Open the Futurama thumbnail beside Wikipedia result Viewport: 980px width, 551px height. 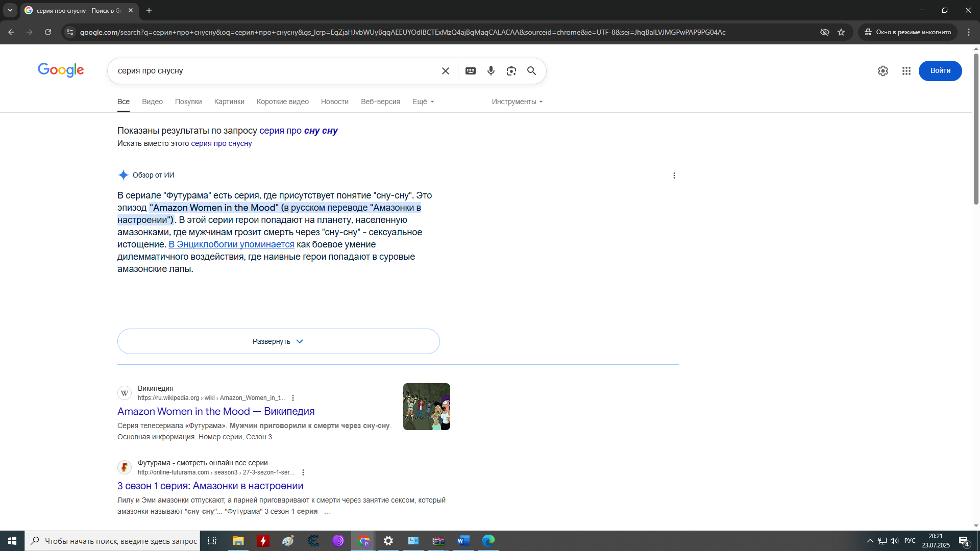click(427, 407)
